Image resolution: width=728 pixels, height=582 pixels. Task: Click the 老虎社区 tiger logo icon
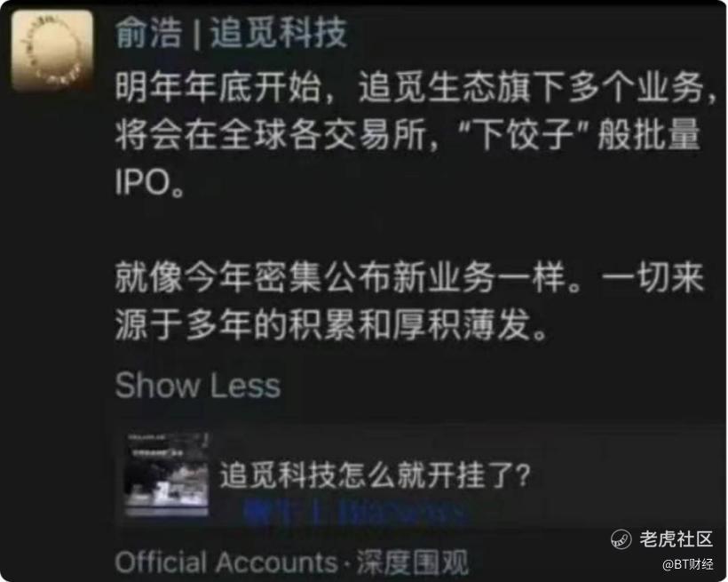(x=621, y=539)
